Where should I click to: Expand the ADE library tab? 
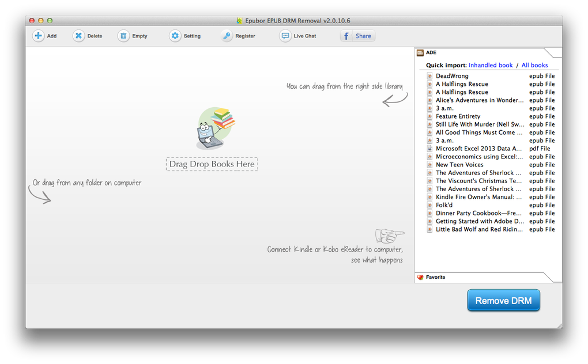point(488,53)
